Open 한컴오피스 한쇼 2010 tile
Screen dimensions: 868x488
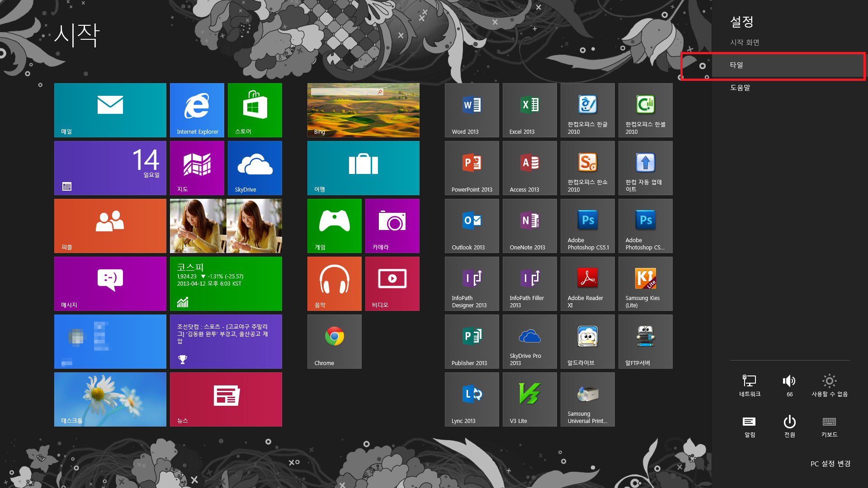588,168
